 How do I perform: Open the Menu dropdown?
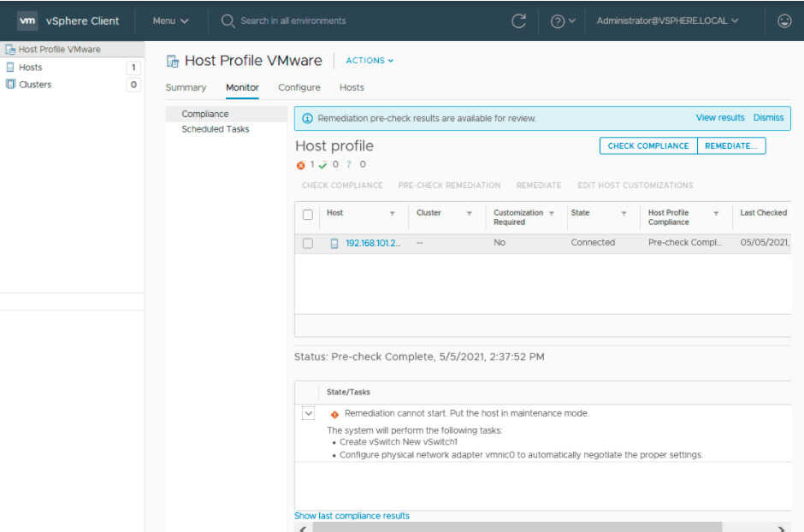click(x=170, y=21)
